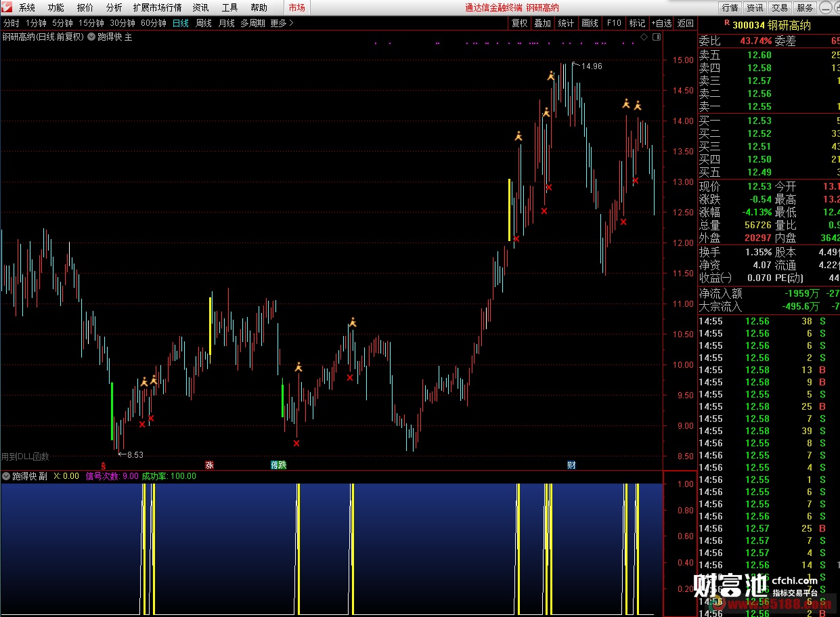Select the 60分钟 period
The width and height of the screenshot is (840, 617).
coord(154,23)
